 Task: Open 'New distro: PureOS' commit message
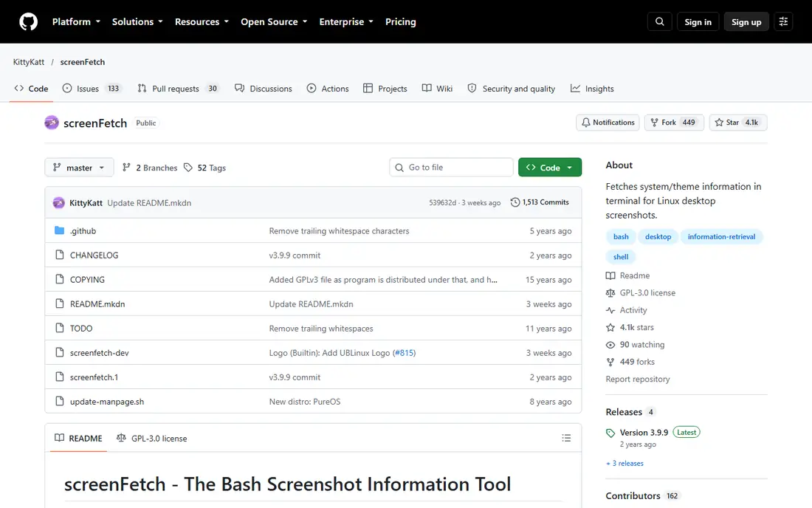tap(304, 402)
